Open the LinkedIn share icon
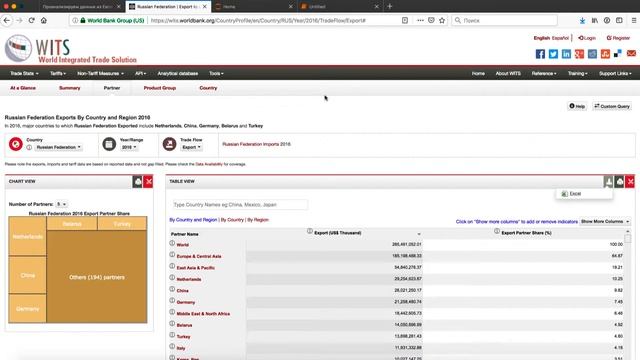The width and height of the screenshot is (640, 360). [566, 54]
